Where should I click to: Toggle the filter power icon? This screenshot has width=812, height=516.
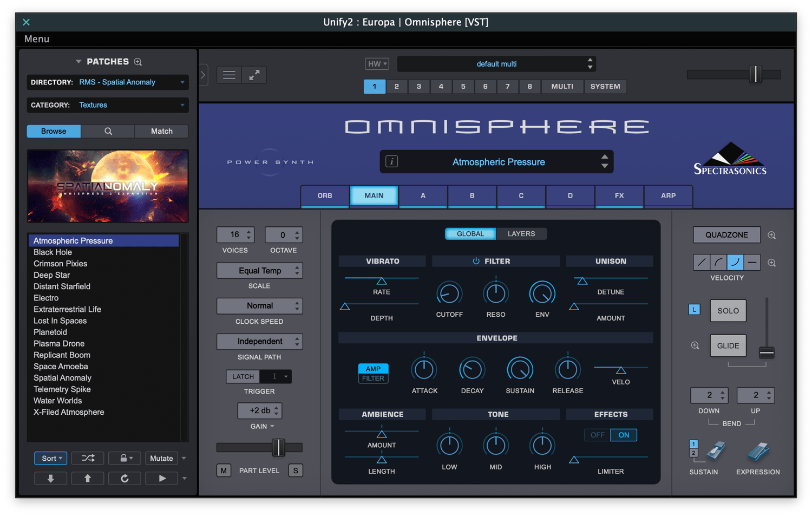tap(476, 261)
